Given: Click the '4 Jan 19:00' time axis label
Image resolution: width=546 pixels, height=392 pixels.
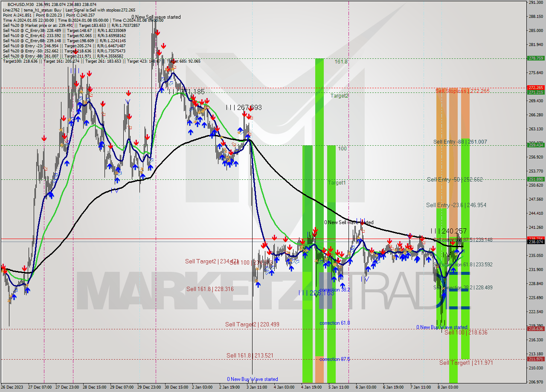Looking at the screenshot, I should [311, 387].
